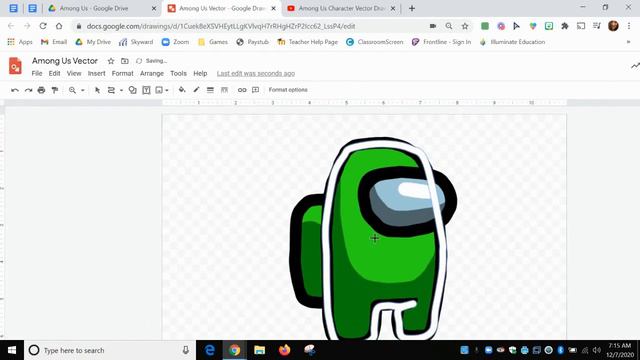Click the browser Home button

point(59,26)
